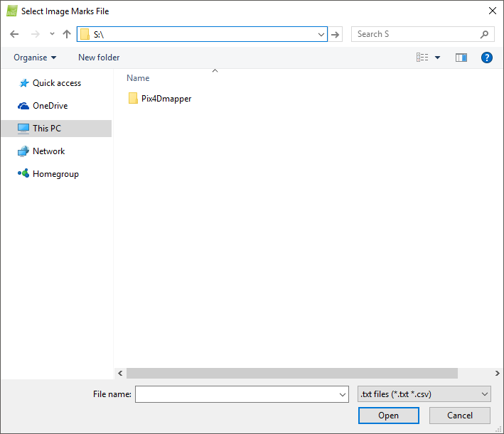Click the Back navigation arrow
Image resolution: width=504 pixels, height=434 pixels.
[14, 34]
